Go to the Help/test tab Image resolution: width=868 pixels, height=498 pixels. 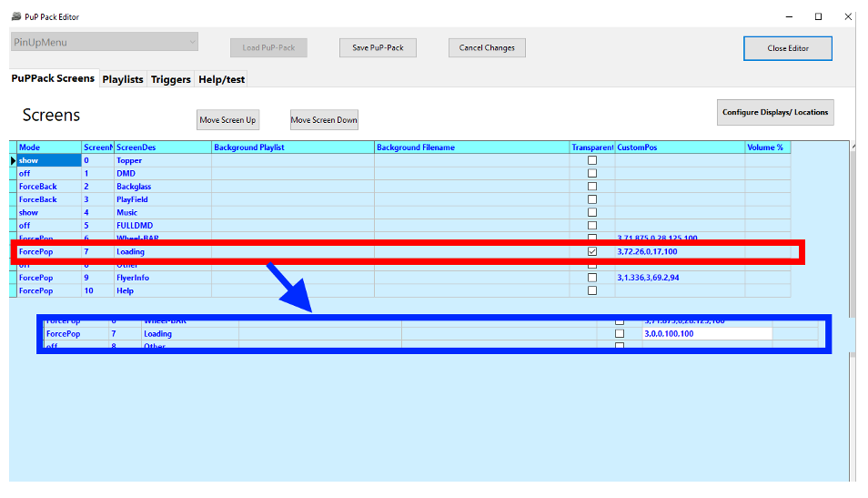coord(222,79)
